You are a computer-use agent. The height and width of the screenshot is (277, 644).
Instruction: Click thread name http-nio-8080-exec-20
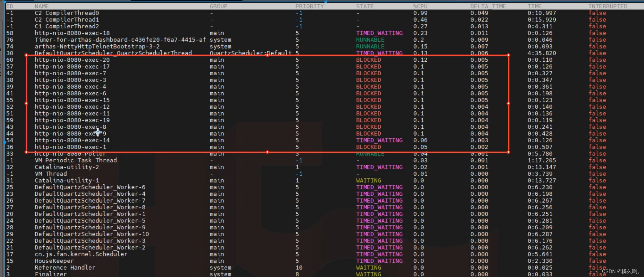[x=72, y=60]
